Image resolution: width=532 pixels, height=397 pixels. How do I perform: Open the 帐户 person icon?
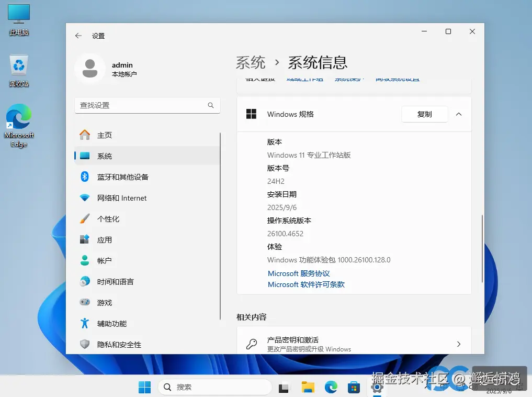85,260
